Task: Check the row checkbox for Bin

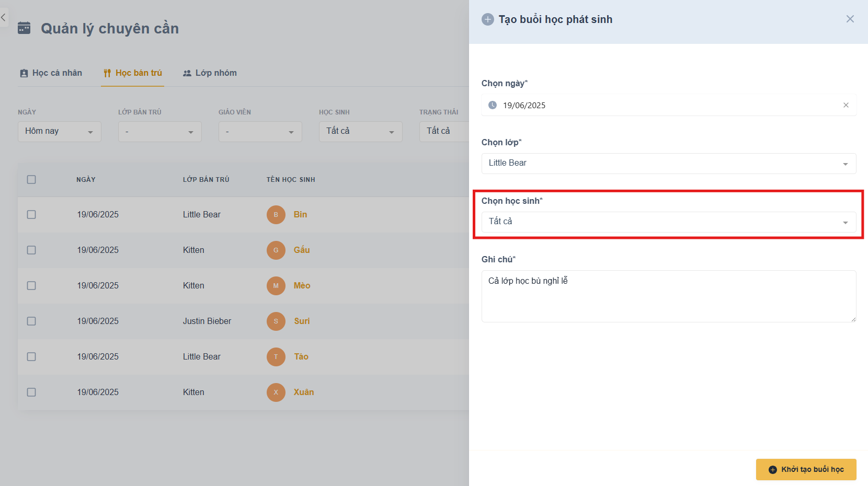Action: tap(31, 215)
